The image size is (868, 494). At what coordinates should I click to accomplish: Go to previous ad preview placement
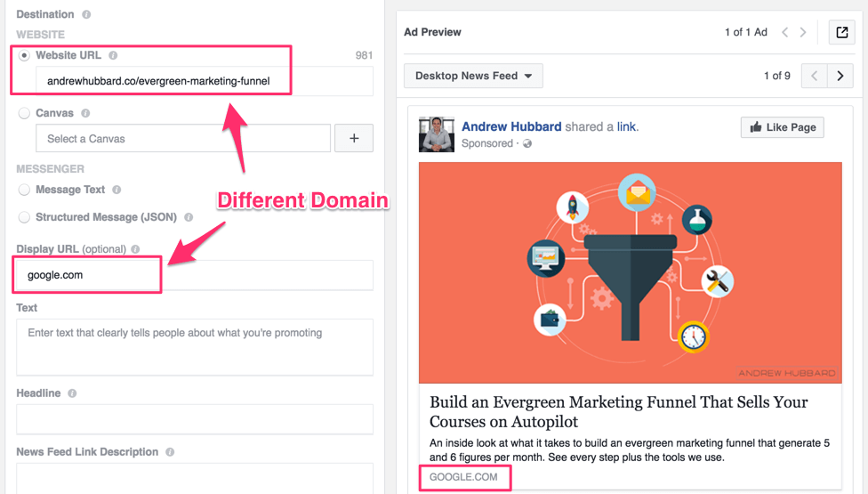tap(814, 76)
